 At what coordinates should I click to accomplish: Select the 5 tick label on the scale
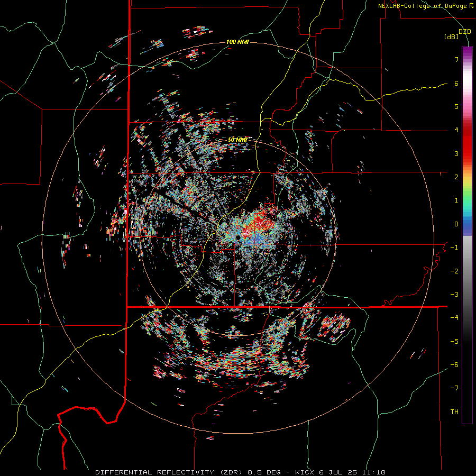tap(456, 106)
